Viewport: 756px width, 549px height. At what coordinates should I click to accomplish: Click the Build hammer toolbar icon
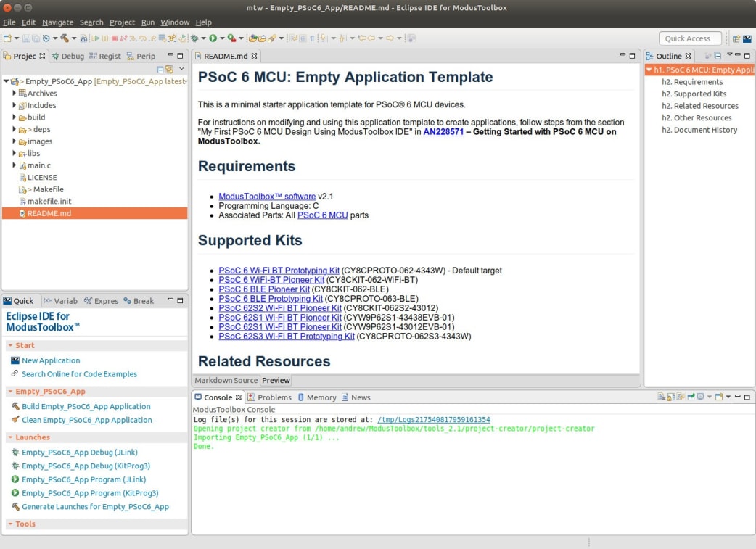(x=64, y=38)
